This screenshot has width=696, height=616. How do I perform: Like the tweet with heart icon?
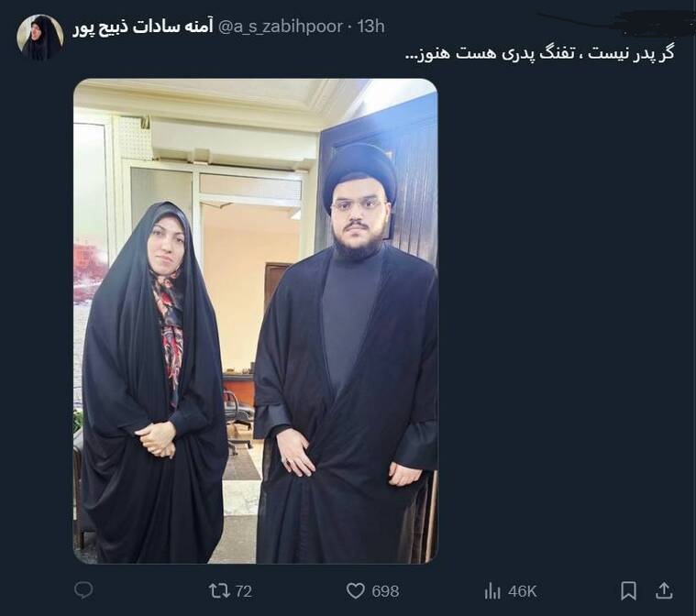coord(355,590)
